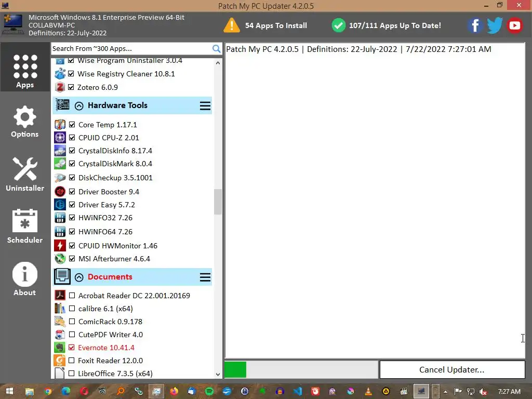Click 107/111 Apps Up To Date status
The image size is (532, 399).
[x=387, y=25]
